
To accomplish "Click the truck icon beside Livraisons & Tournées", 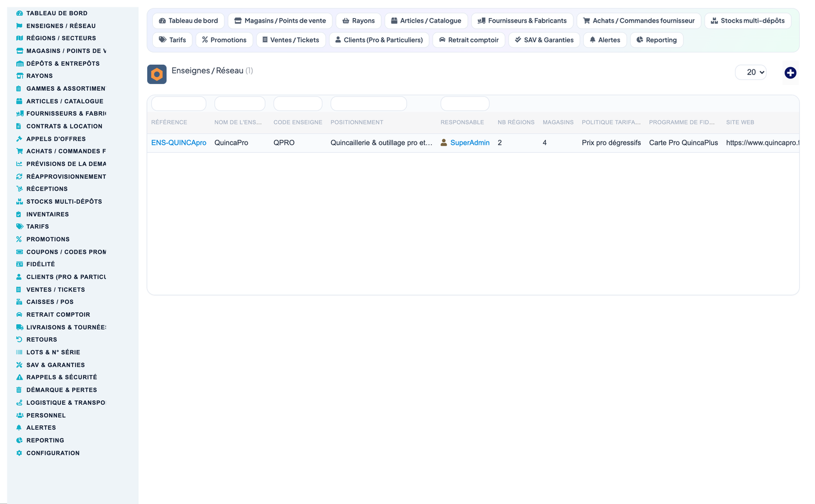I will pyautogui.click(x=19, y=327).
